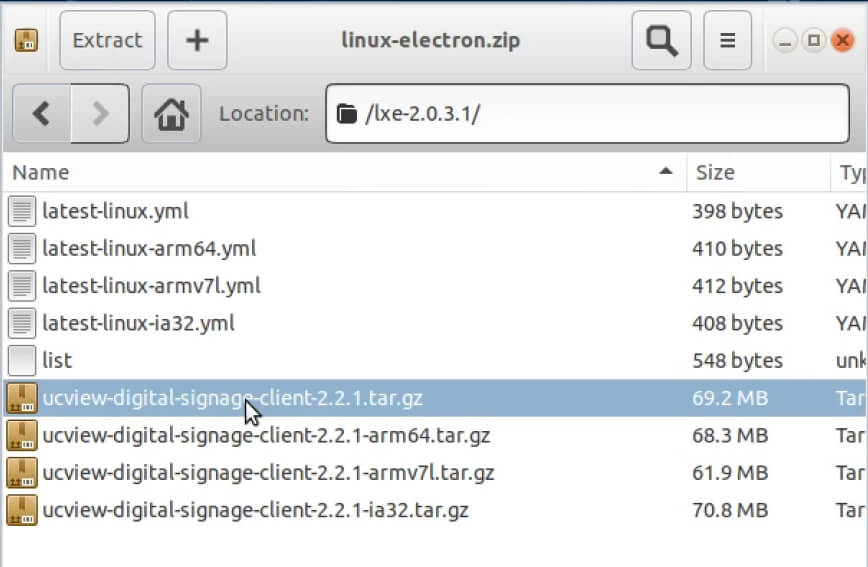Click the 61.9 MB size value

[x=730, y=473]
